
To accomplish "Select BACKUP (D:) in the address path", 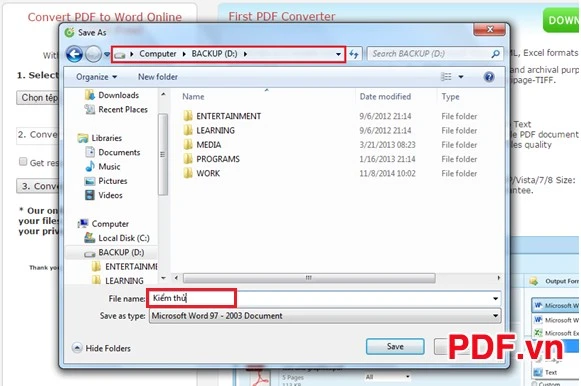I will pos(214,54).
